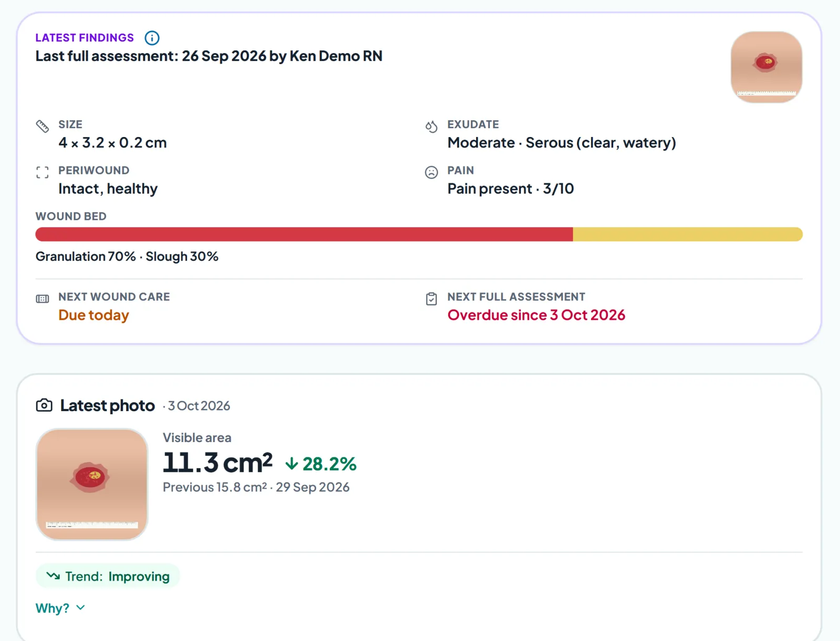Click the WOUND BED label
The image size is (840, 641).
click(71, 216)
